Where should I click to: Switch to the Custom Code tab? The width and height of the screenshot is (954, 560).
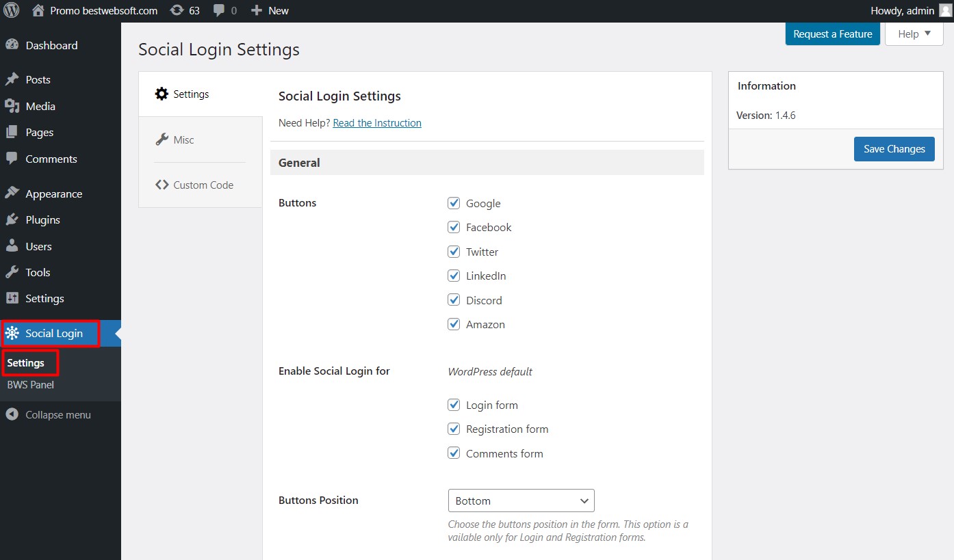tap(200, 185)
